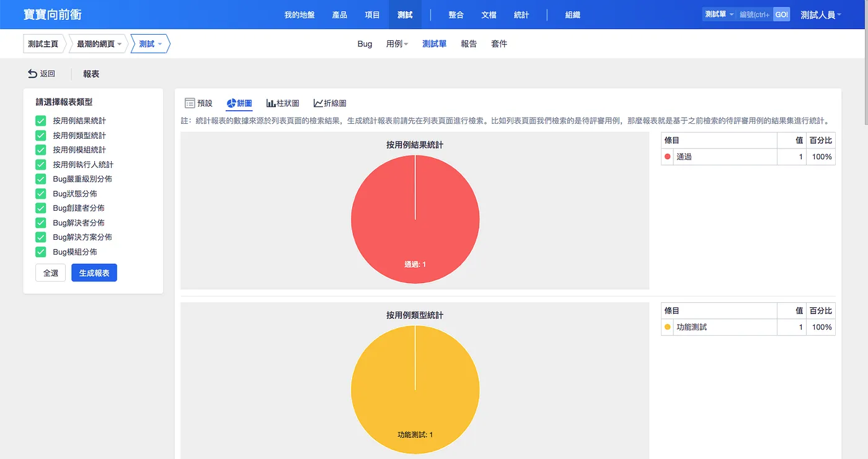Open the 文檔 navigation item
Viewport: 868px width, 459px height.
tap(489, 14)
